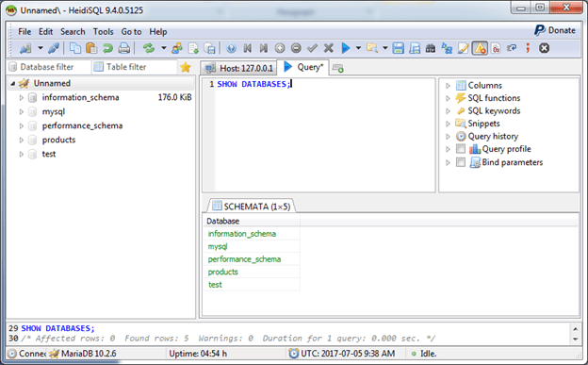
Task: Switch to the Host: 127.0.0.1 tab
Action: coord(238,68)
